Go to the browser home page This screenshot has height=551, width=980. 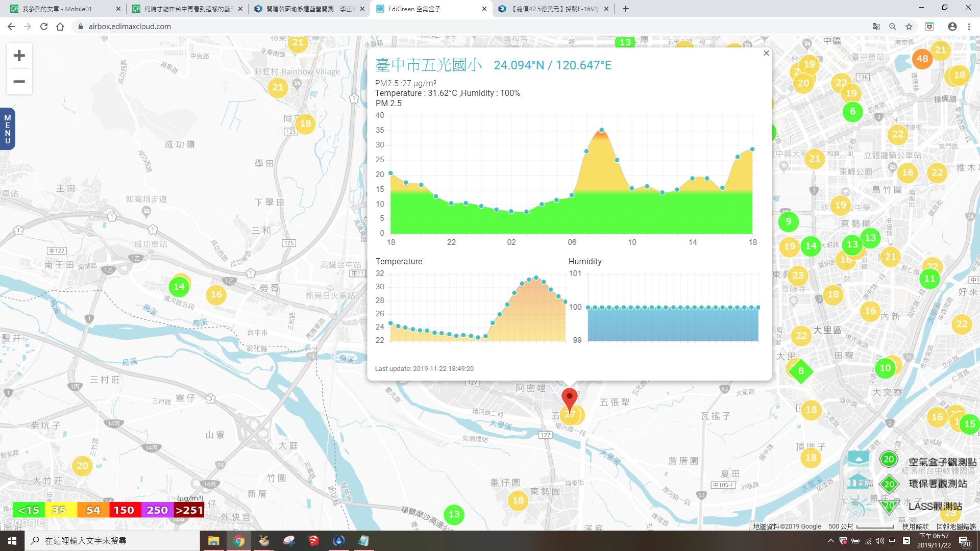(x=60, y=27)
